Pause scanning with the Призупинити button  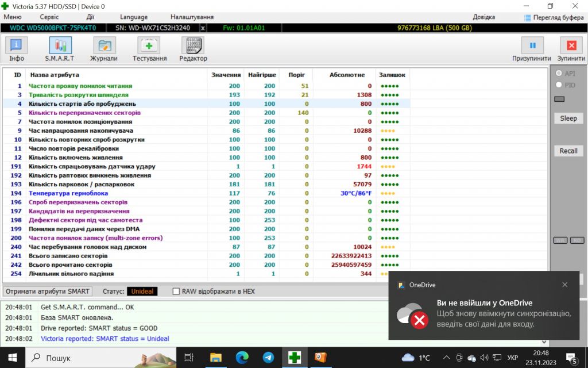pyautogui.click(x=532, y=49)
